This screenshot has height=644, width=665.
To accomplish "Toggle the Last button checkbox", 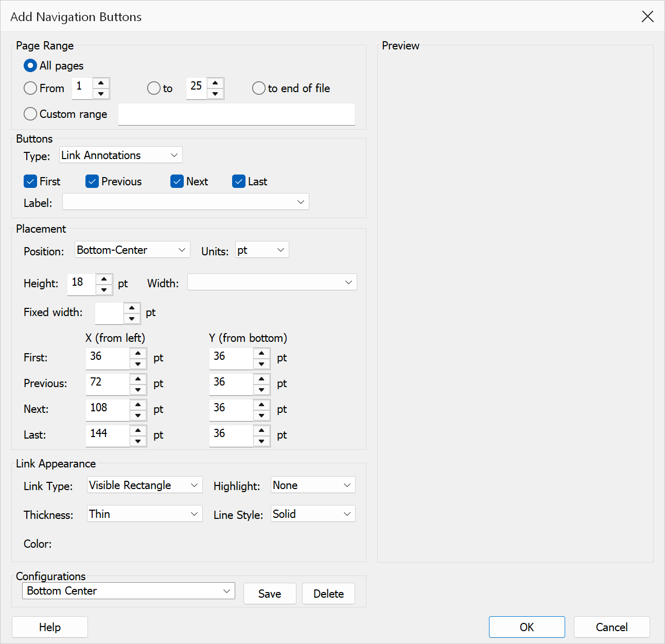I will [239, 181].
